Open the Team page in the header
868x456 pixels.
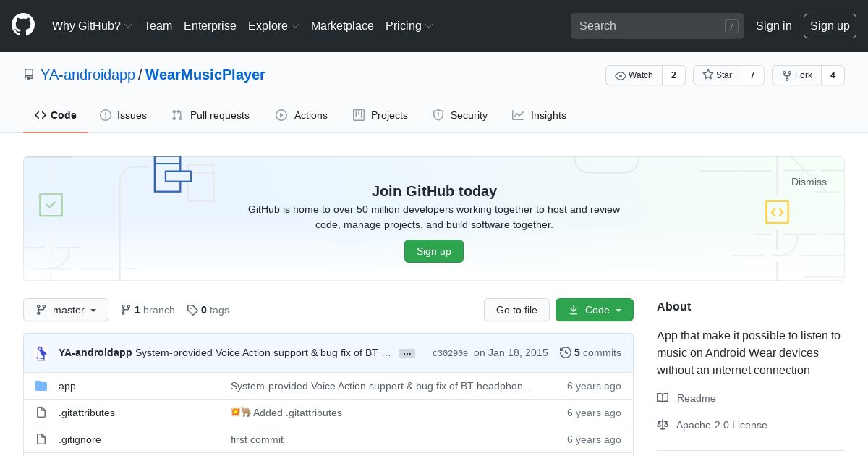pos(158,25)
